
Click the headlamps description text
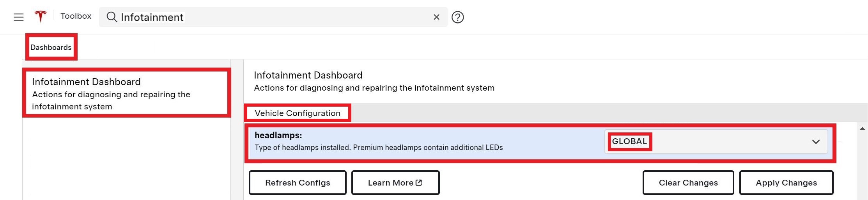tap(379, 148)
